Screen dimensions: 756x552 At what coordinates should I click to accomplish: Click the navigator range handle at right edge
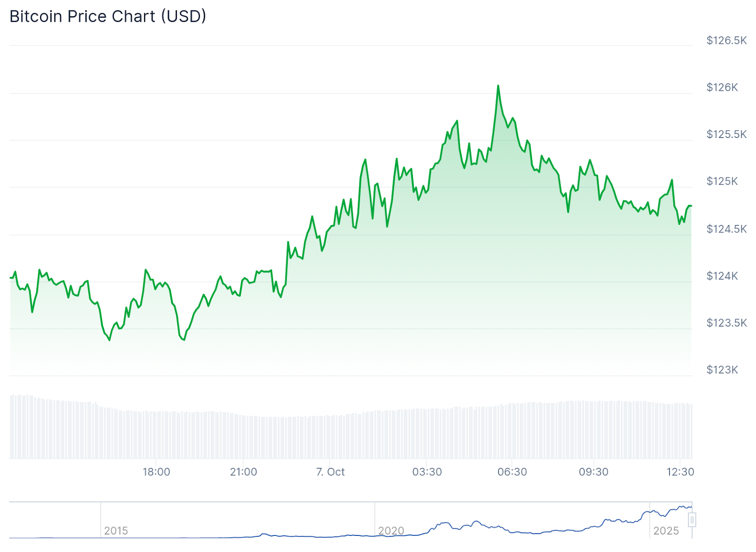pos(692,520)
